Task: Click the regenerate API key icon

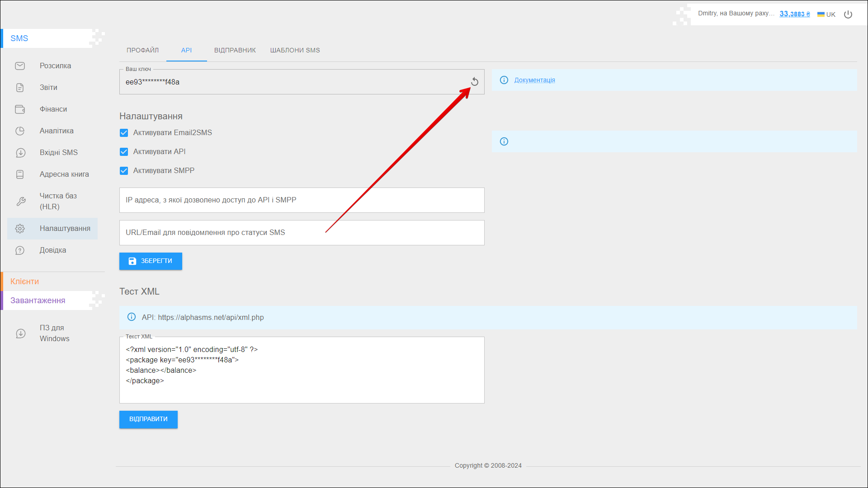Action: 474,82
